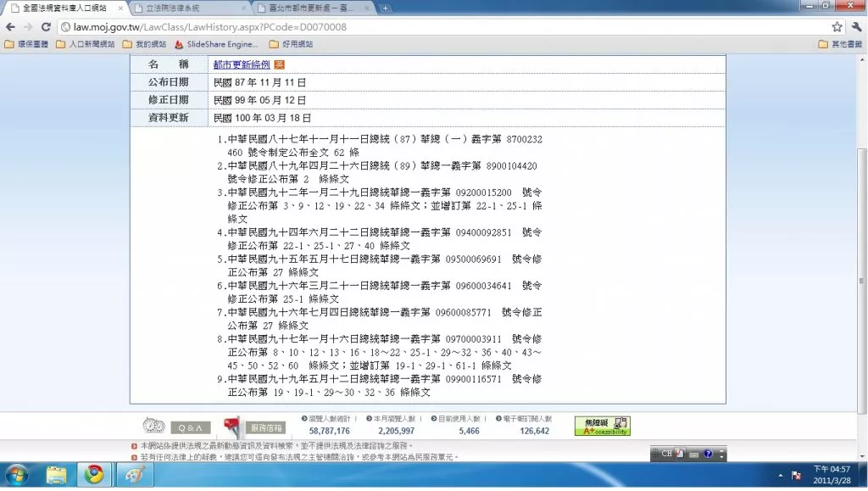The height and width of the screenshot is (491, 868).
Task: Close the 立法院法律系統 tab
Action: tap(244, 8)
